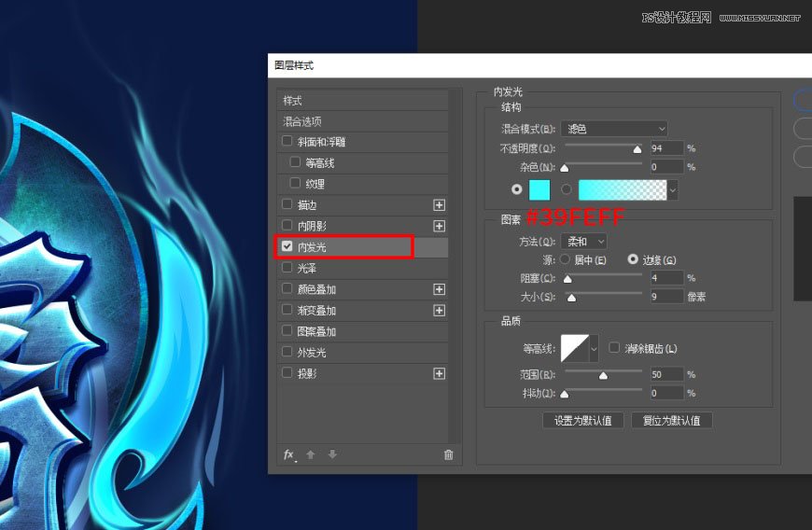This screenshot has height=530, width=812.
Task: Click 阻塞 choke slider handle
Action: [567, 280]
